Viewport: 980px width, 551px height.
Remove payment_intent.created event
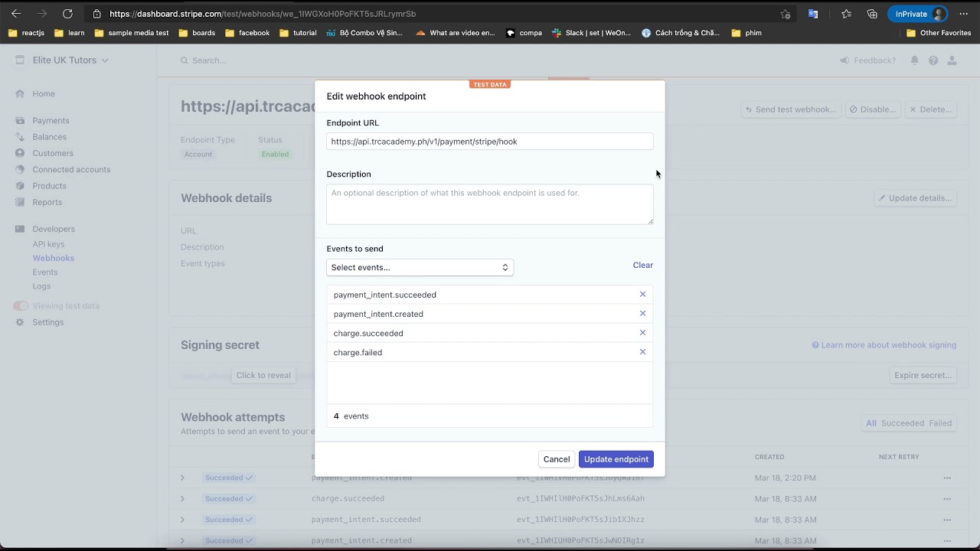click(642, 313)
